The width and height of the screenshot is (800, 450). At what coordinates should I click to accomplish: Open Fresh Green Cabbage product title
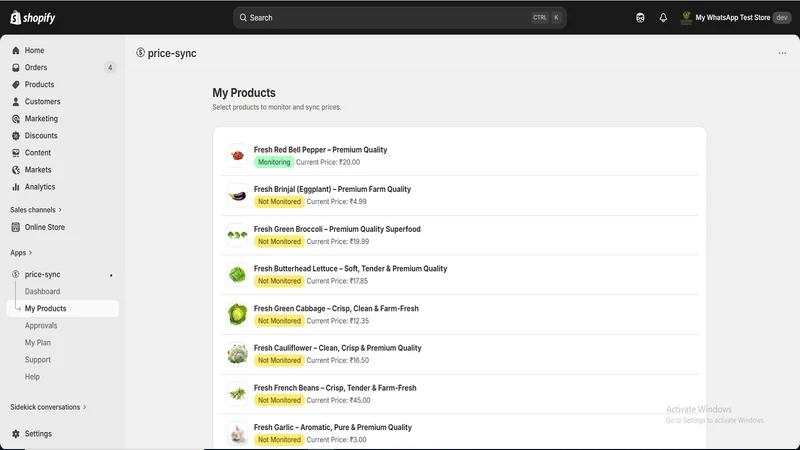tap(336, 309)
